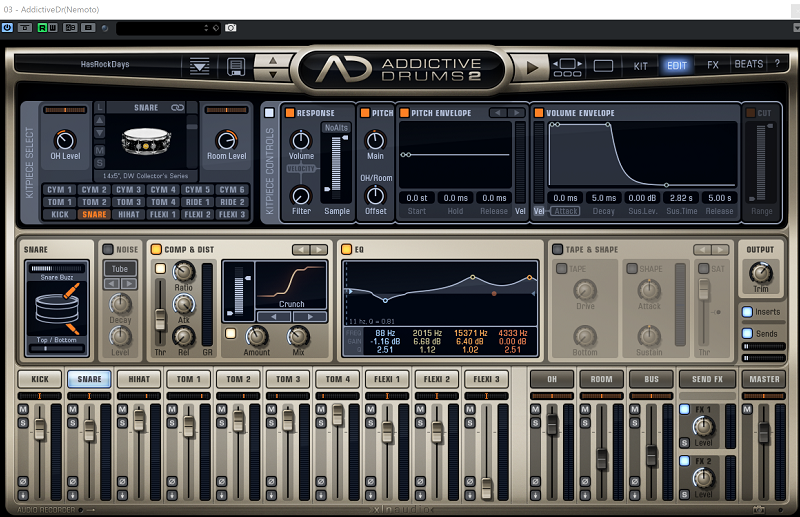Click the compressor Thr threshold slider
Image resolution: width=800 pixels, height=517 pixels.
click(x=160, y=319)
